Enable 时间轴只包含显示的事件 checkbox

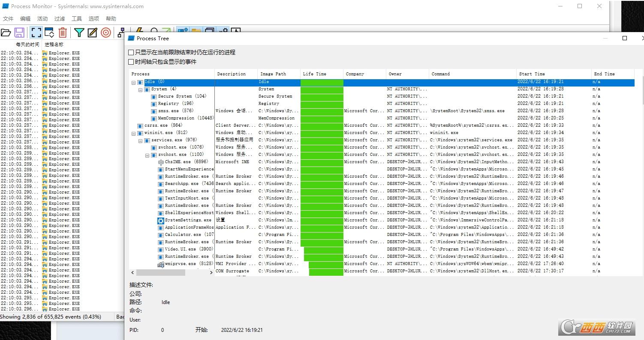[x=131, y=62]
